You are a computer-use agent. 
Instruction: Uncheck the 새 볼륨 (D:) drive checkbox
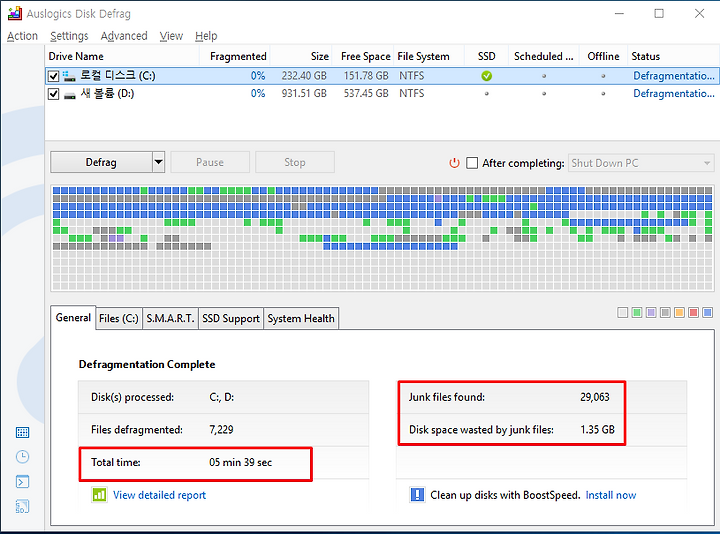54,94
